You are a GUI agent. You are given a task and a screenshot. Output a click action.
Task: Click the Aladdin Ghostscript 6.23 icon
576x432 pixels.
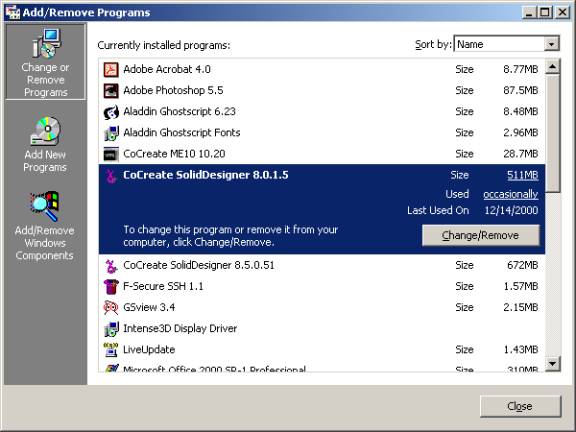tap(111, 112)
